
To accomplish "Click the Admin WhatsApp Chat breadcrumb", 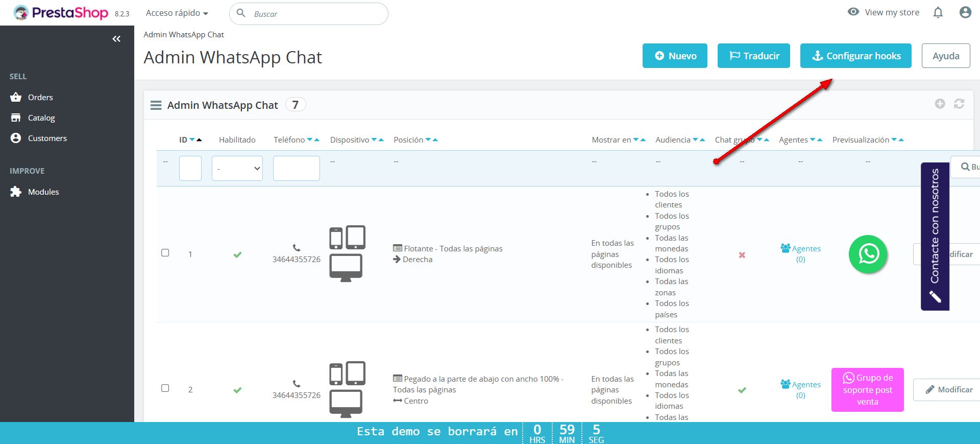I will [184, 35].
